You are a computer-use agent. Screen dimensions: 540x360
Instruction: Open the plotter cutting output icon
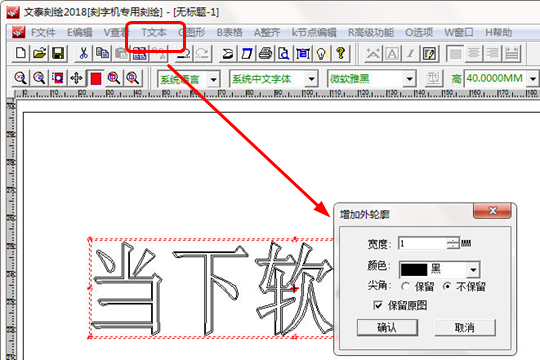pyautogui.click(x=247, y=53)
